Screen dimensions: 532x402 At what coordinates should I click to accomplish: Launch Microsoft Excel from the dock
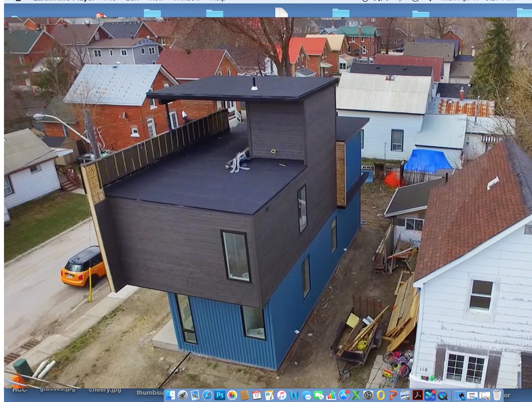coord(355,395)
